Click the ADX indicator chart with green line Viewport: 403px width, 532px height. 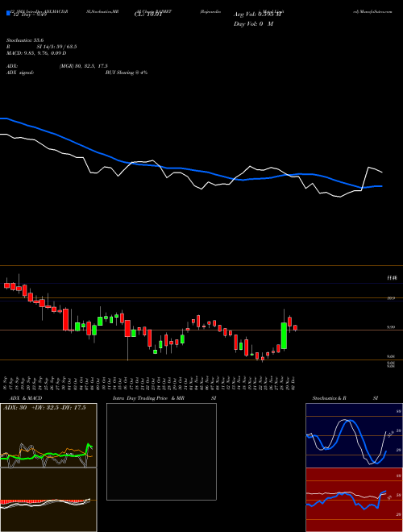(x=48, y=435)
